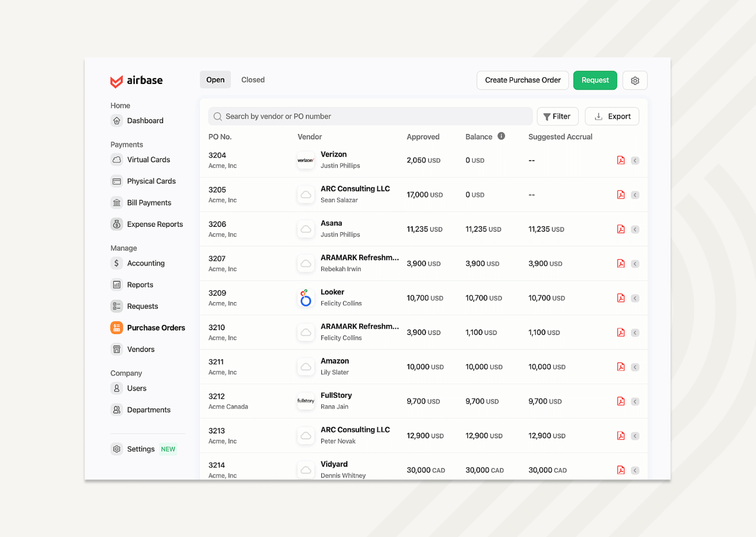Select Purchase Orders orange icon
756x537 pixels.
click(117, 328)
